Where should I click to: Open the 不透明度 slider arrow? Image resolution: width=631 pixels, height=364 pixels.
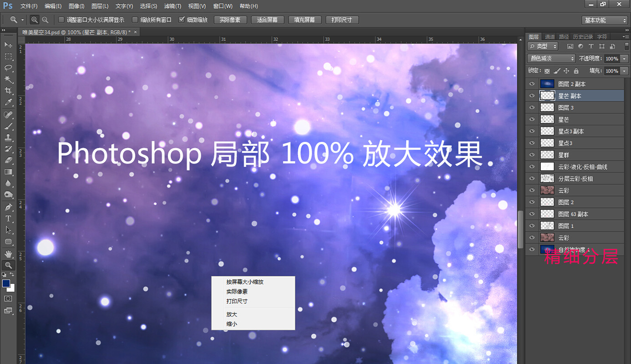coord(624,59)
